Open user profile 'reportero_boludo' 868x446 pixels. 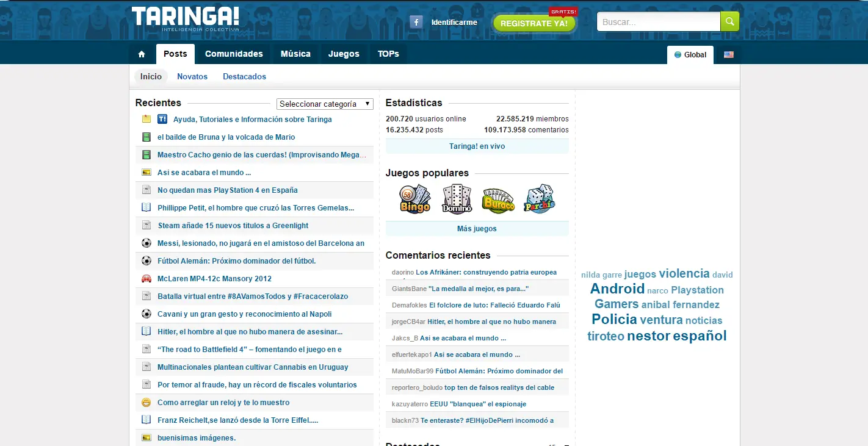pos(417,387)
